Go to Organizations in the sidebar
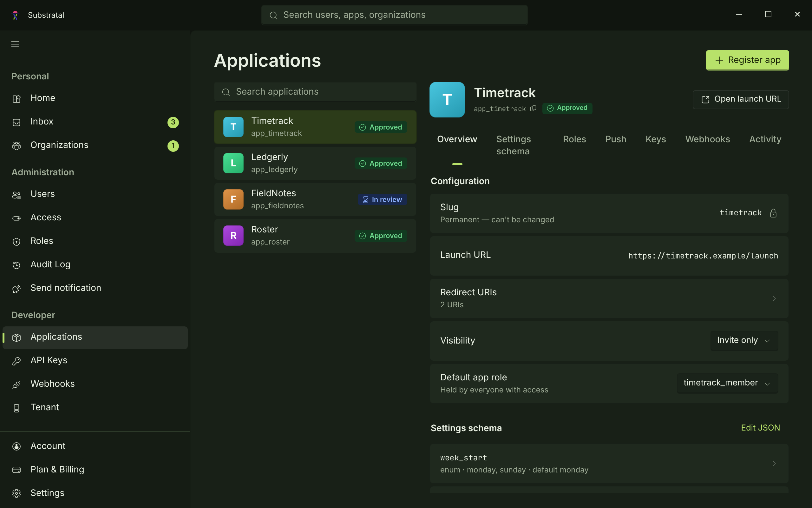Viewport: 812px width, 508px height. coord(95,145)
